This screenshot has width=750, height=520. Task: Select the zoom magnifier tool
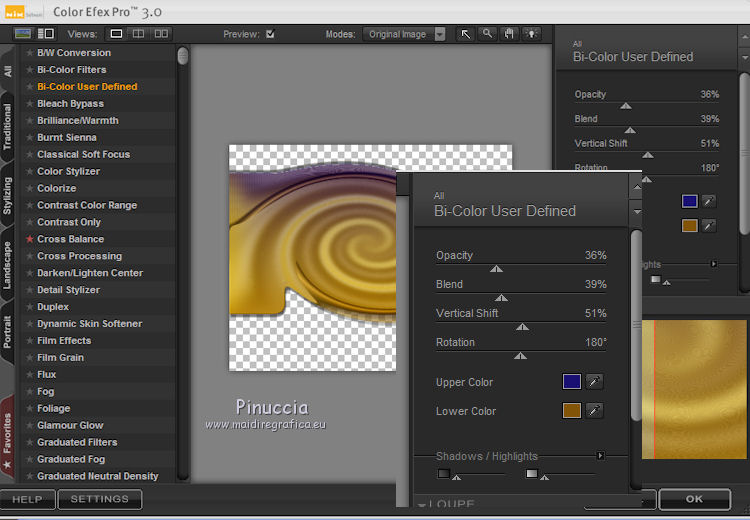(487, 34)
